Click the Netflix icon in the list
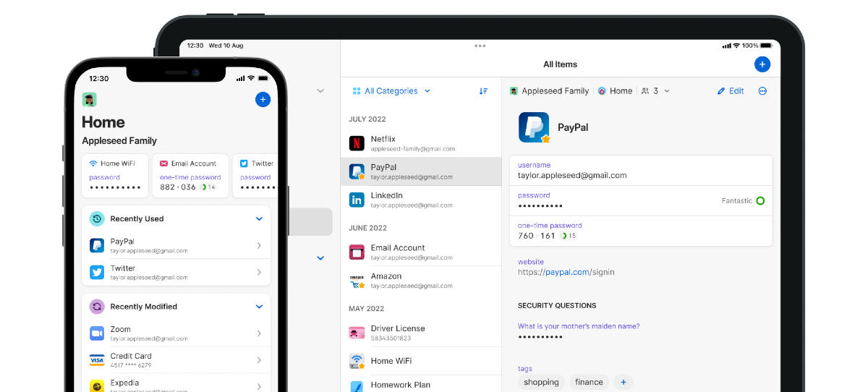The width and height of the screenshot is (868, 392). (x=357, y=142)
